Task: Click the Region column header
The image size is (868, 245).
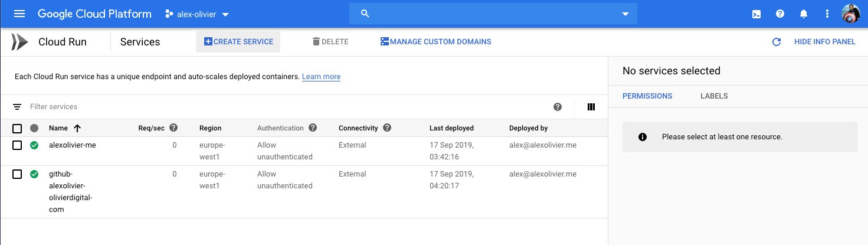Action: (211, 128)
